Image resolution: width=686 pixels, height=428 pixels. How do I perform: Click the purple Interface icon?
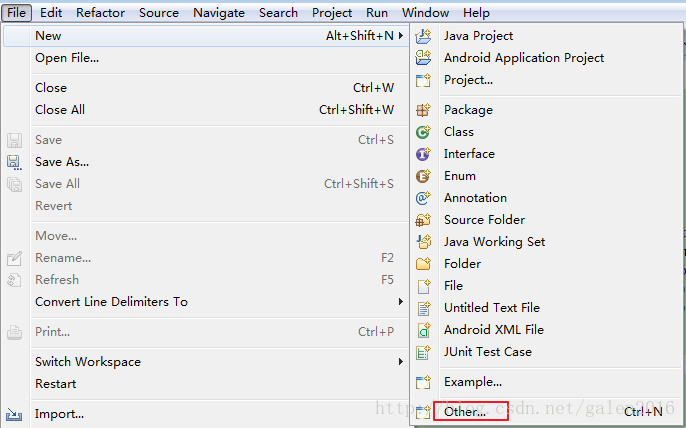click(x=423, y=154)
